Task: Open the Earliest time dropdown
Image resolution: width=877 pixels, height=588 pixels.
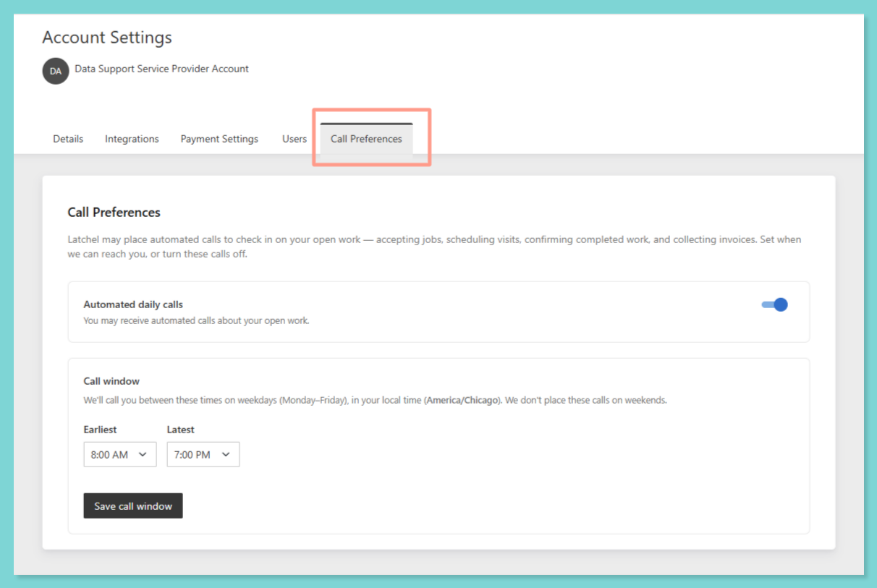Action: 120,454
